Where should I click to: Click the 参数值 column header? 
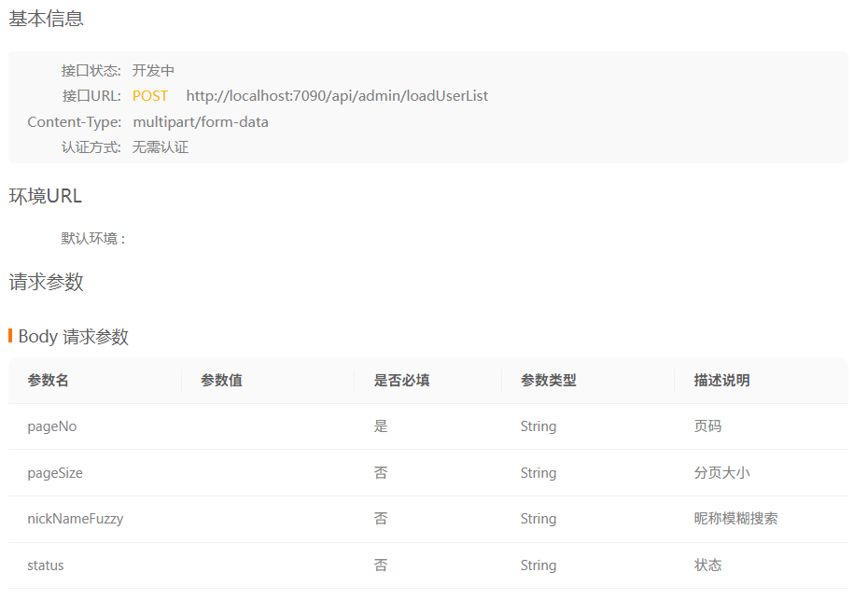click(221, 381)
